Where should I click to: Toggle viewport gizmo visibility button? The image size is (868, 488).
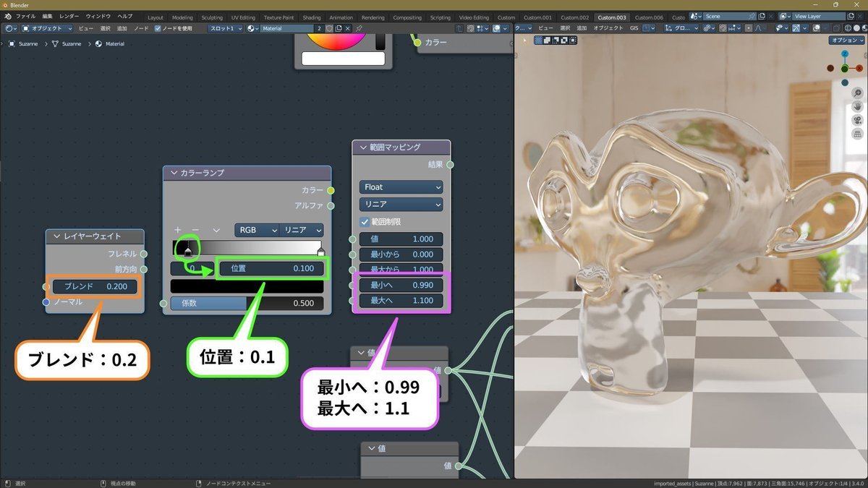pos(796,28)
